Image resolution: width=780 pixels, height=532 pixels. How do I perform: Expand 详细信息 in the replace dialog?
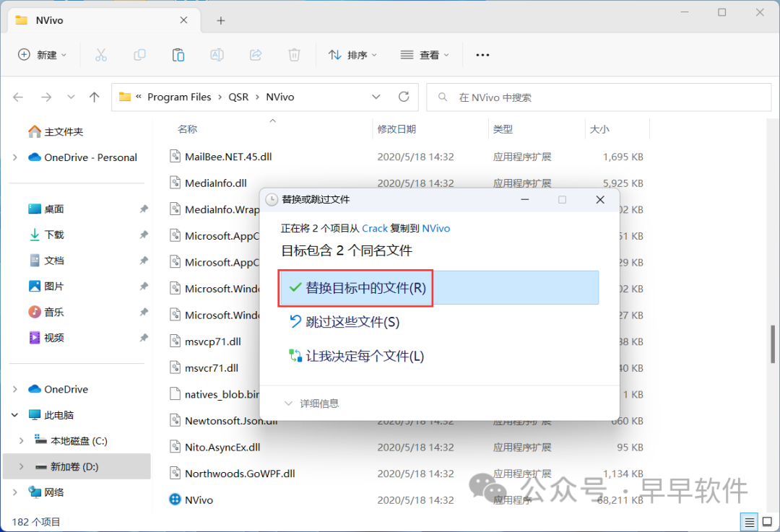pyautogui.click(x=311, y=404)
